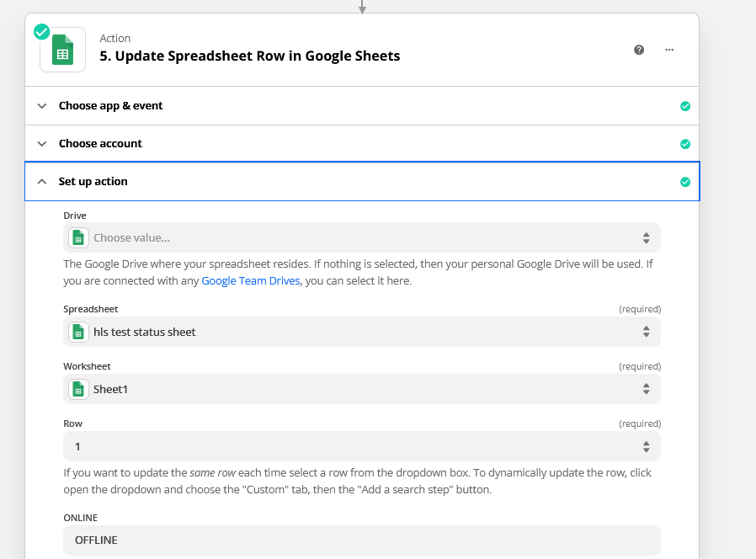
Task: Click the Sheets icon in Spreadsheet field
Action: 78,332
